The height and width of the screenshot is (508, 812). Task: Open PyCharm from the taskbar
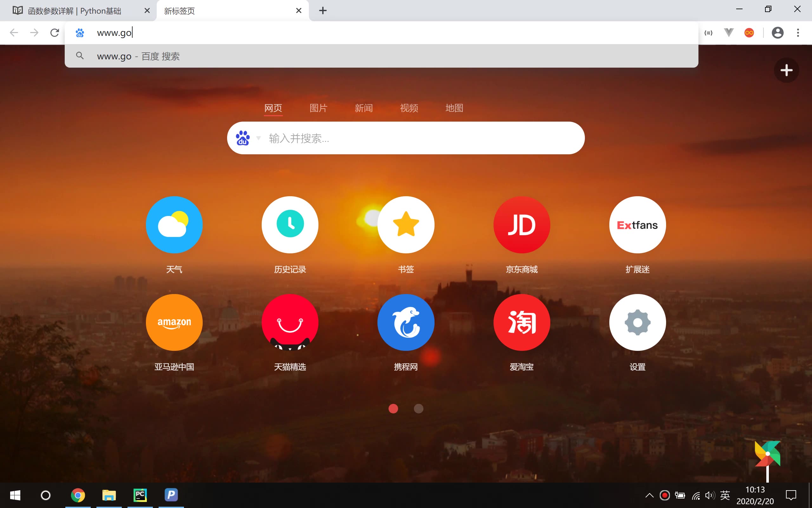coord(140,495)
